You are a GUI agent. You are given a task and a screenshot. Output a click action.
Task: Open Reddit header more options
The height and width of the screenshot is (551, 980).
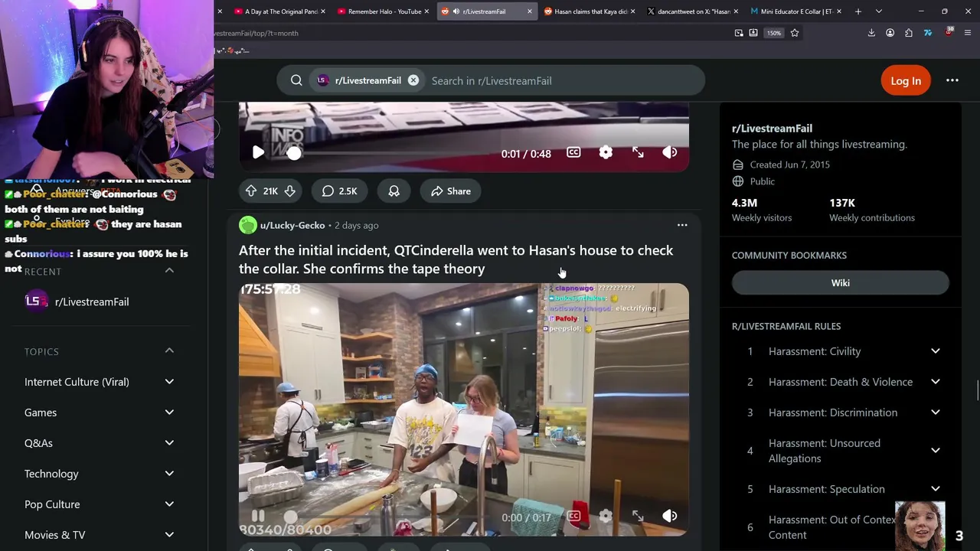click(x=952, y=80)
